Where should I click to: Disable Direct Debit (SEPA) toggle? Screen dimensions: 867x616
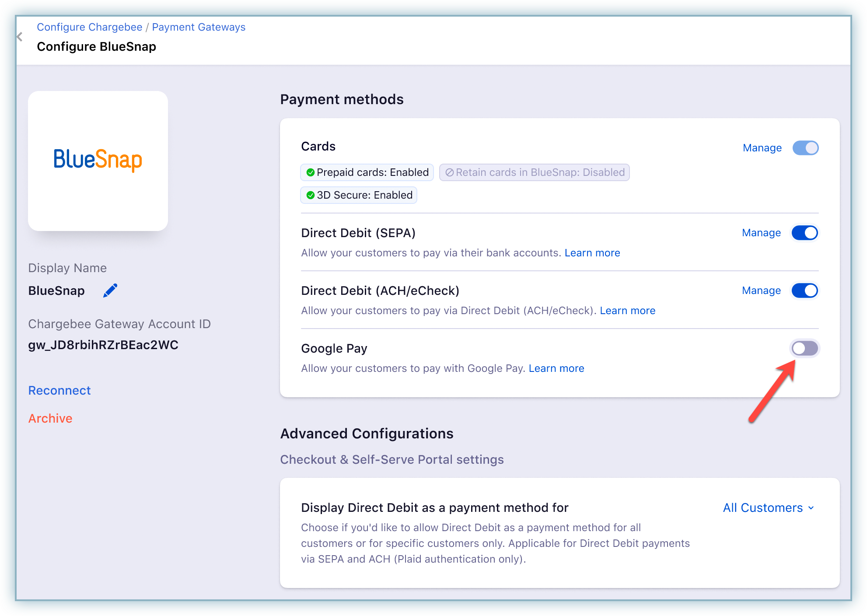pos(804,233)
